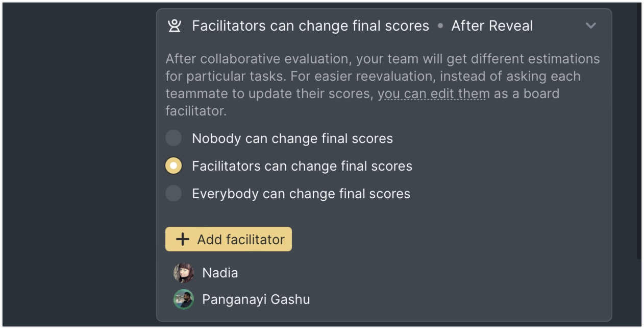Viewport: 644px width, 329px height.
Task: Click the 'Facilitators can change final scores' header title
Action: coord(311,26)
